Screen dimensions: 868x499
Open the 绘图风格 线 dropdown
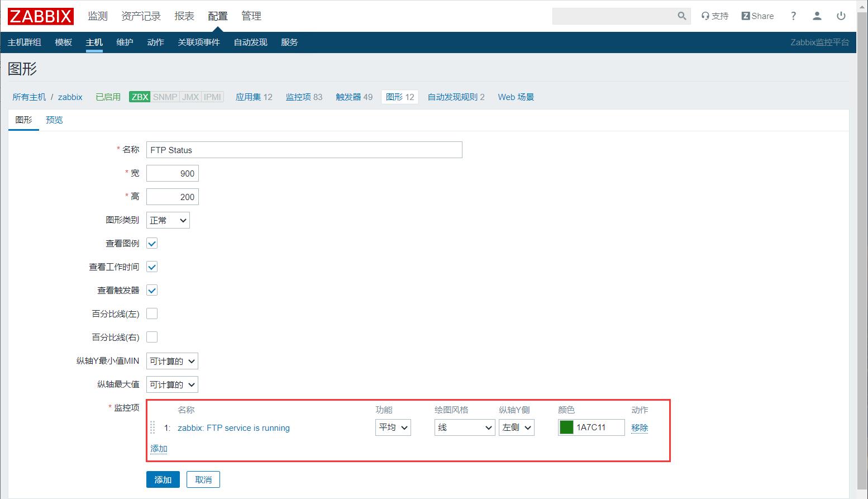[x=465, y=427]
